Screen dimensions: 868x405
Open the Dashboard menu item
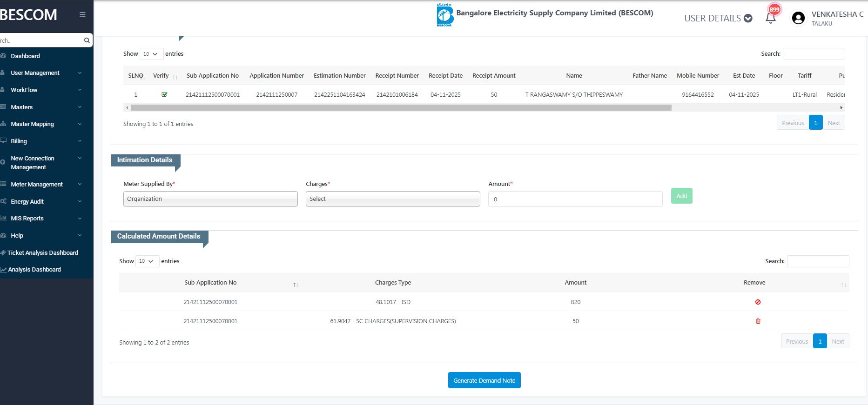click(26, 56)
